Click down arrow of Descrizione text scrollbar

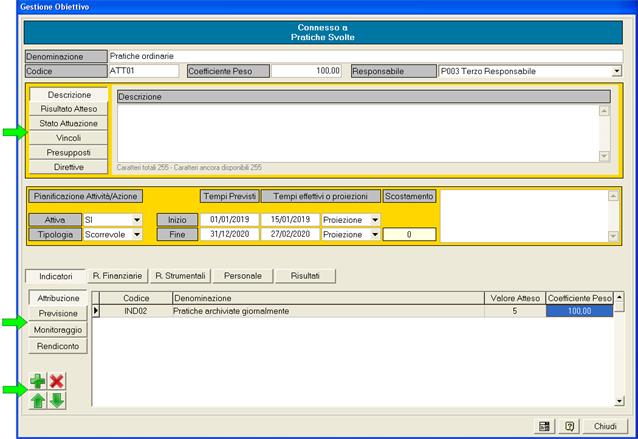(x=603, y=156)
